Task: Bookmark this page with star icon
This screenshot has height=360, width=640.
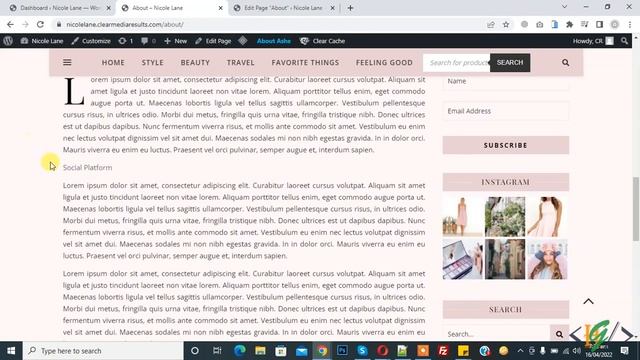Action: coord(506,24)
